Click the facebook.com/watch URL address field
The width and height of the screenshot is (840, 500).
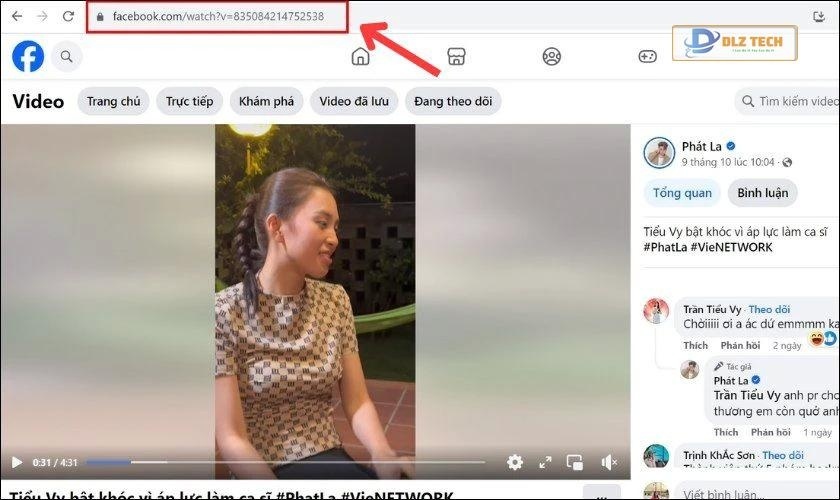point(218,17)
